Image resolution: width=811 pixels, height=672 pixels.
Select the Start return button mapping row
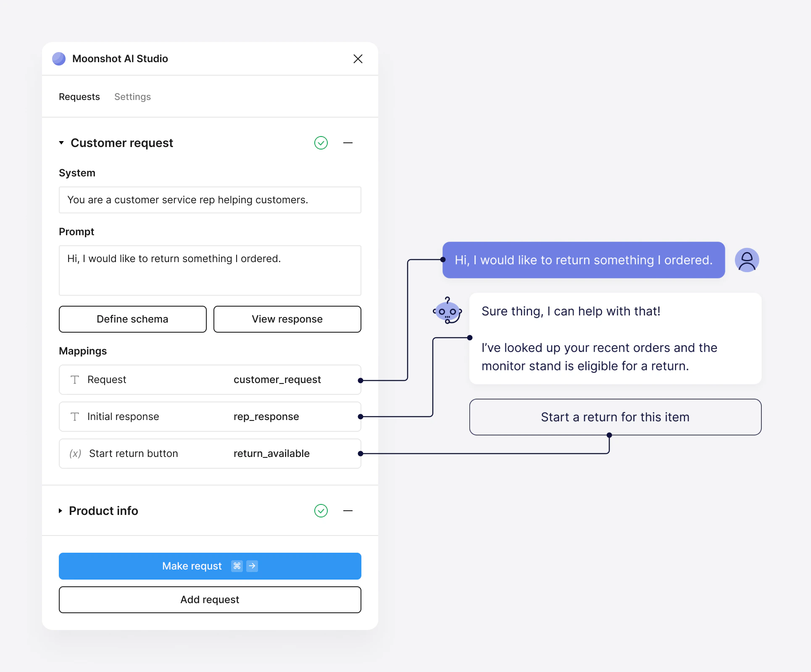tap(210, 454)
